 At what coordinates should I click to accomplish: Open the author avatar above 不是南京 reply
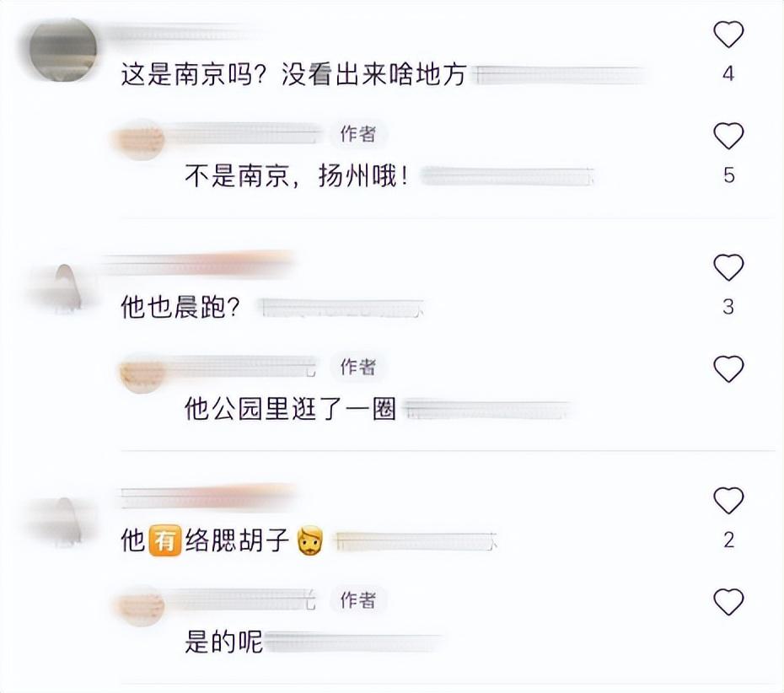[x=139, y=139]
